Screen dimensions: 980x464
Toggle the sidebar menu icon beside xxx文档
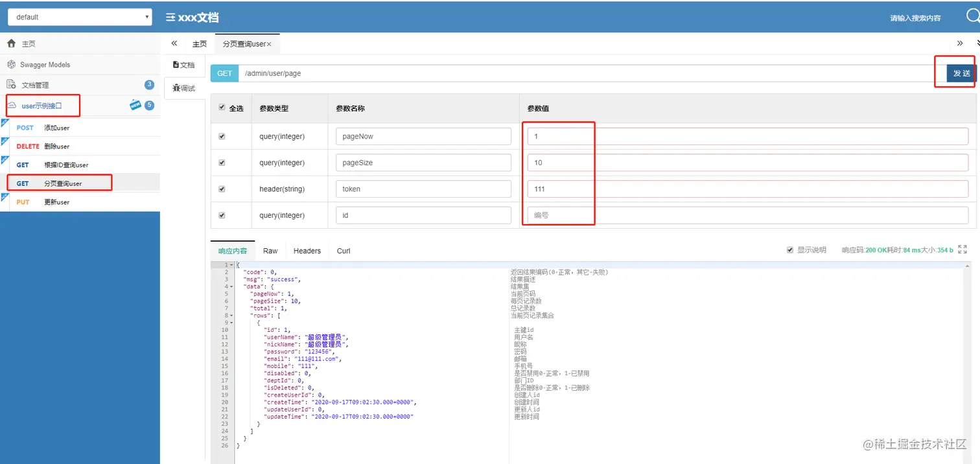[x=170, y=17]
